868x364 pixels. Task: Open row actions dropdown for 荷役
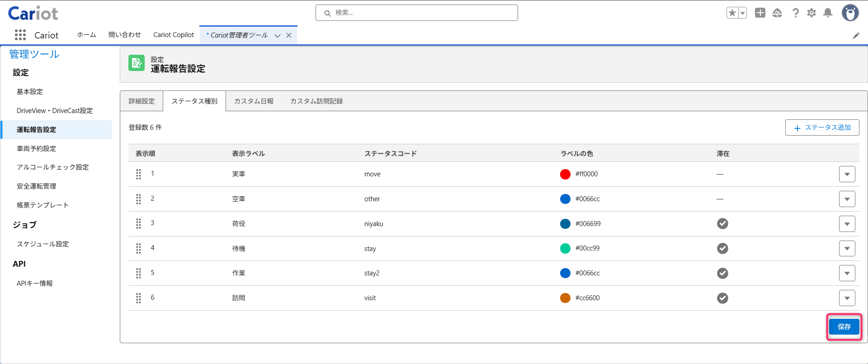pos(847,223)
